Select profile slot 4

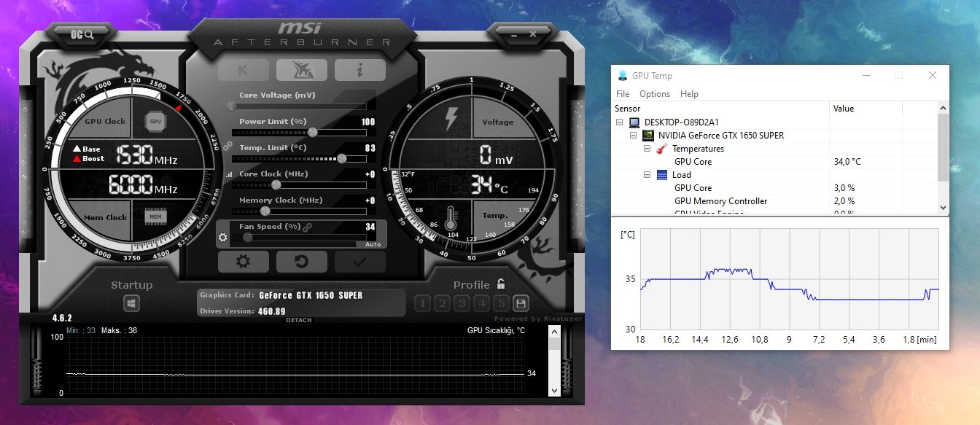[x=482, y=303]
